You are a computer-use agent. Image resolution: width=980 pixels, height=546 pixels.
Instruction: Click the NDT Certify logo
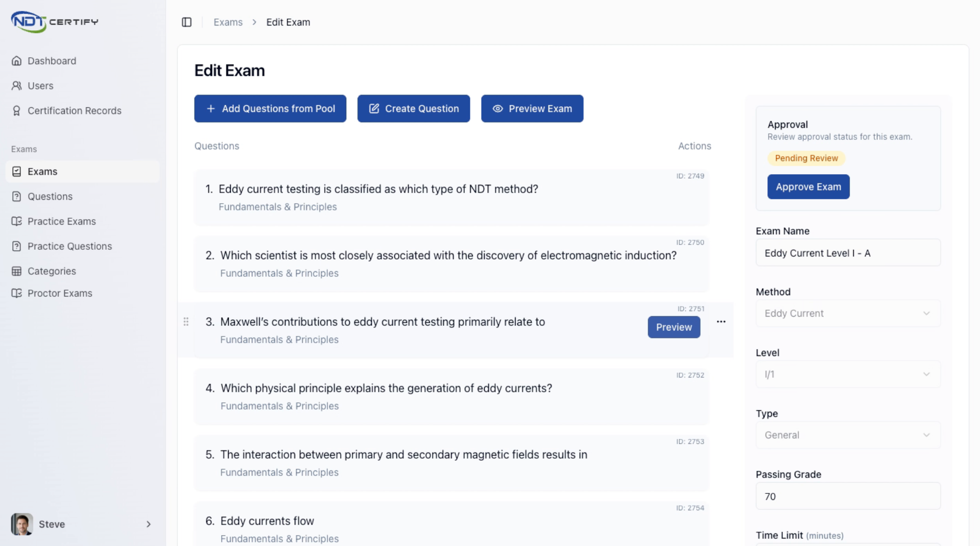55,21
